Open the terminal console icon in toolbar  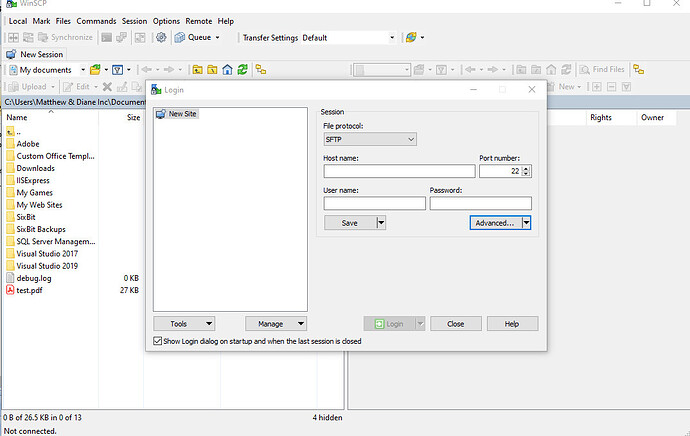tap(106, 37)
